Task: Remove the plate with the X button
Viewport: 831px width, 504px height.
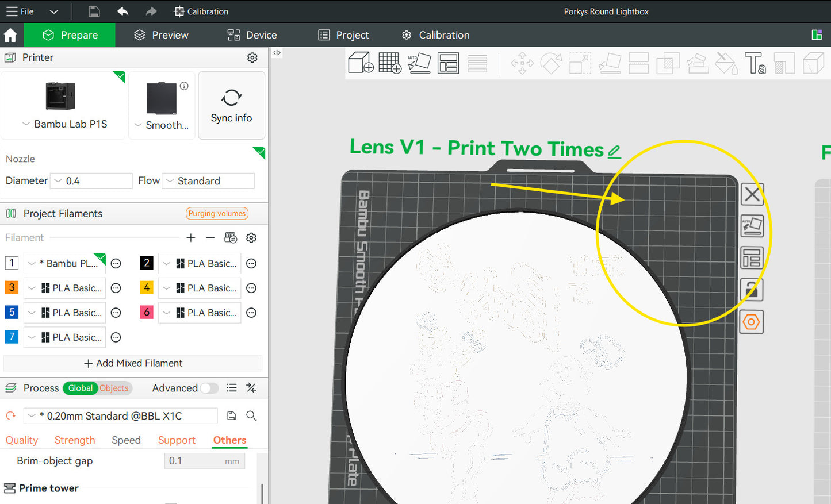Action: (x=752, y=194)
